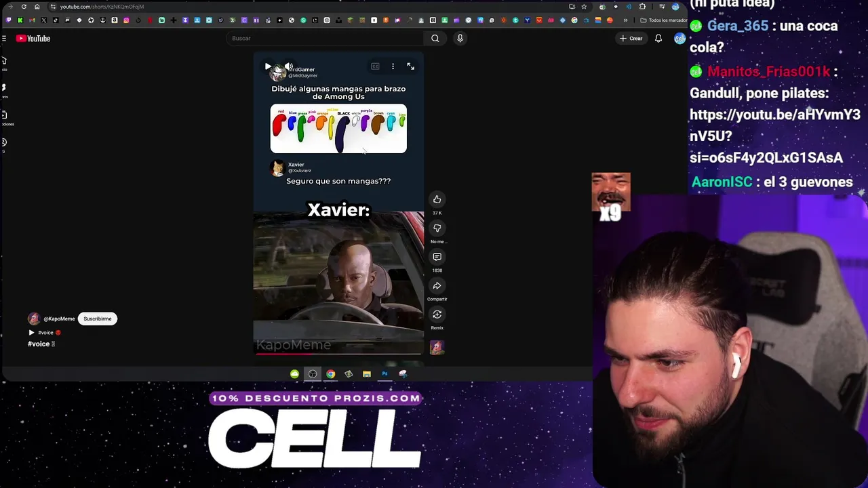Focus the Buscar search field
Viewport: 868px width, 488px height.
click(325, 39)
